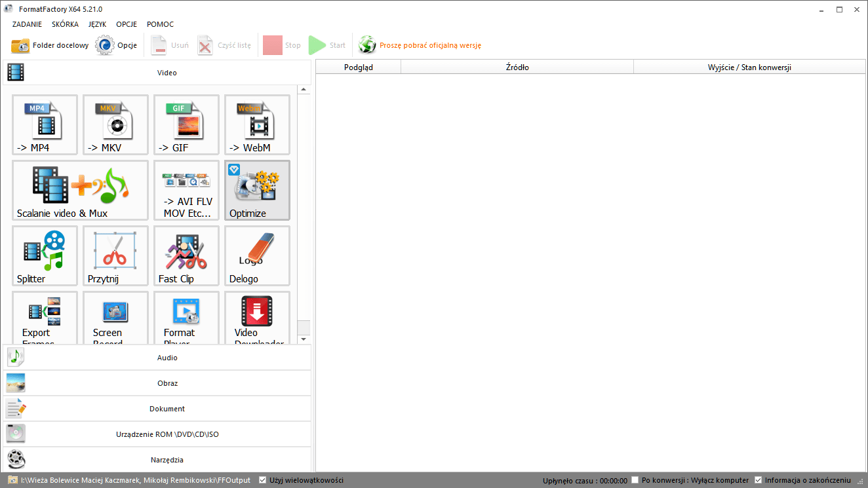Open the -> GIF conversion tool

point(186,124)
